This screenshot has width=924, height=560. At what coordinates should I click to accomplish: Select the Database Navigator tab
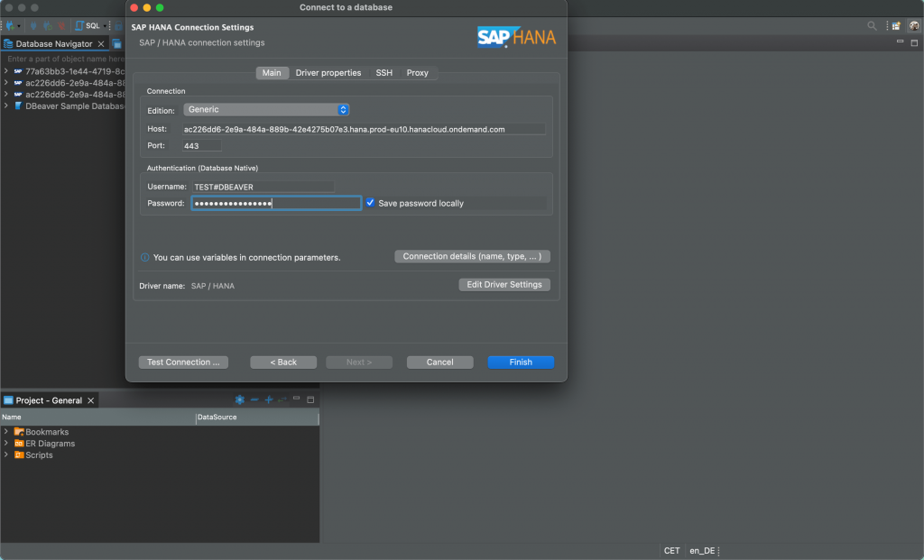54,43
